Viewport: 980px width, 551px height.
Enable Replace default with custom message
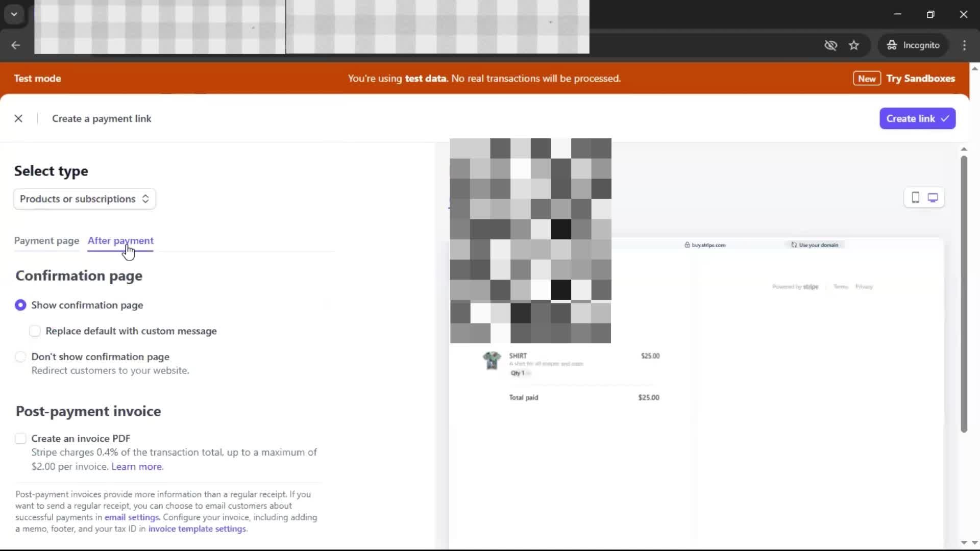(x=35, y=331)
